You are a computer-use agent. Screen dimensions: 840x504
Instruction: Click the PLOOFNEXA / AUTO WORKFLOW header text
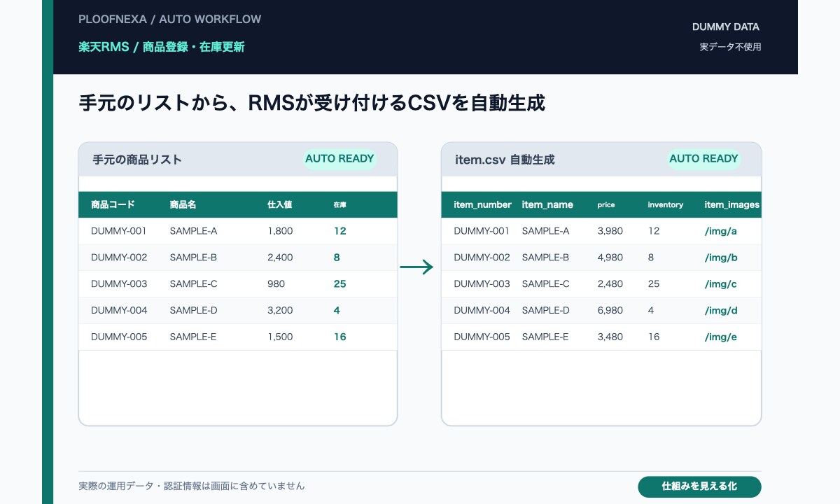click(169, 19)
